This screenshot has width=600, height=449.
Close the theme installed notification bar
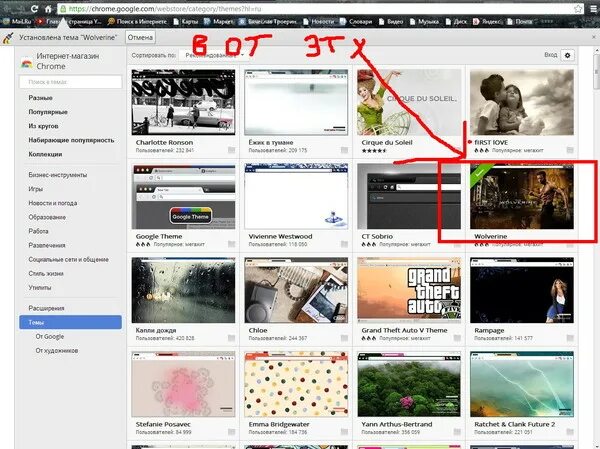tap(593, 37)
